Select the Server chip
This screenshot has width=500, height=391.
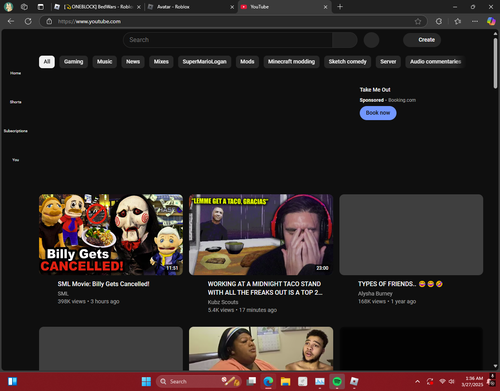(388, 62)
